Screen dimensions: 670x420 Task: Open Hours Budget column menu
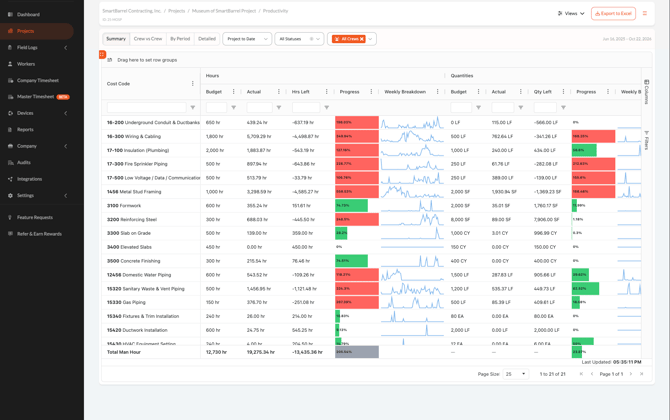tap(234, 92)
